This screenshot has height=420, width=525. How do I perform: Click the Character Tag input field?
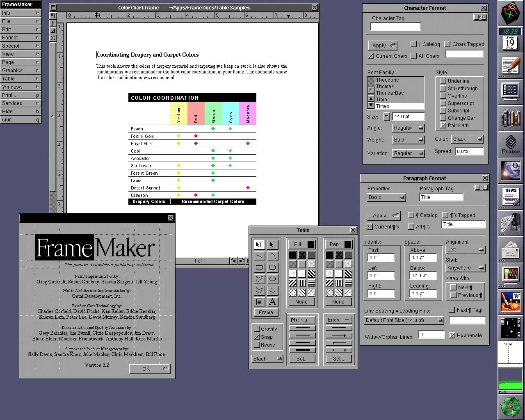point(395,27)
